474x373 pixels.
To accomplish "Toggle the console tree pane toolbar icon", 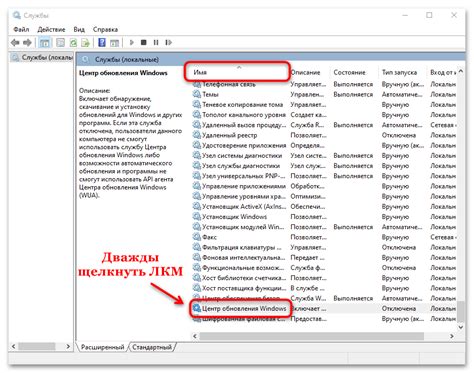I will 45,43.
